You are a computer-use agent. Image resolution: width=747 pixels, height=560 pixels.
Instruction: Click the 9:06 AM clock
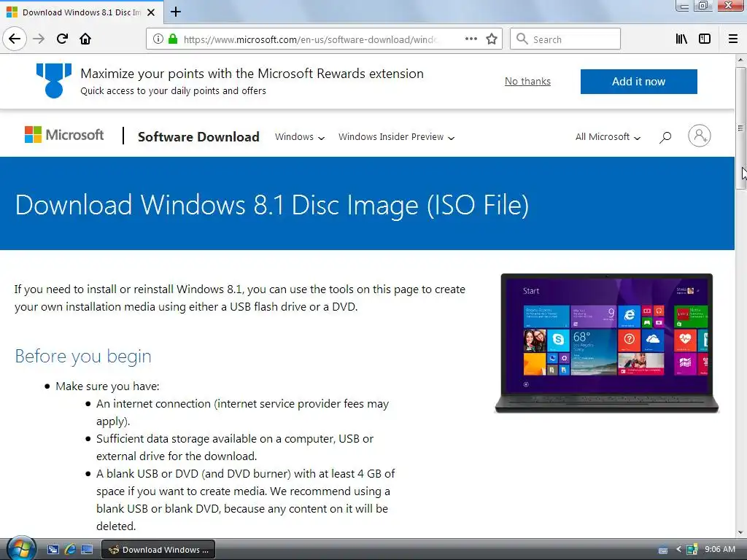(720, 549)
